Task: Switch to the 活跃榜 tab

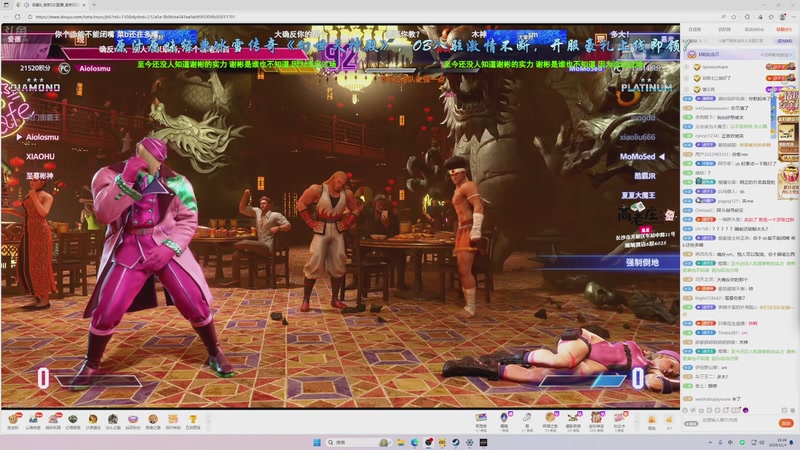Action: 724,30
